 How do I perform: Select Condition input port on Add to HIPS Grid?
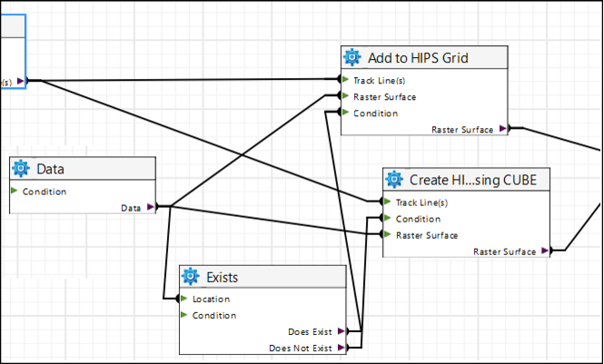pos(345,113)
